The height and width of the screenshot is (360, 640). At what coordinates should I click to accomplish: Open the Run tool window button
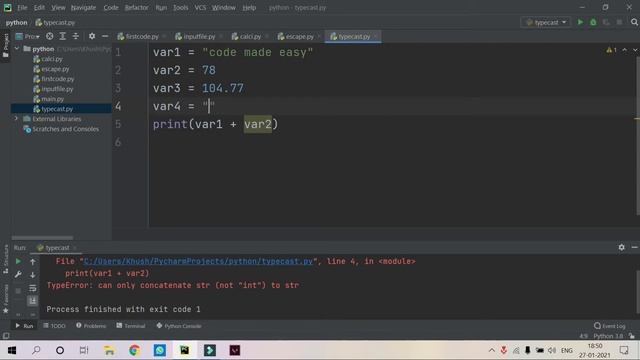24,326
